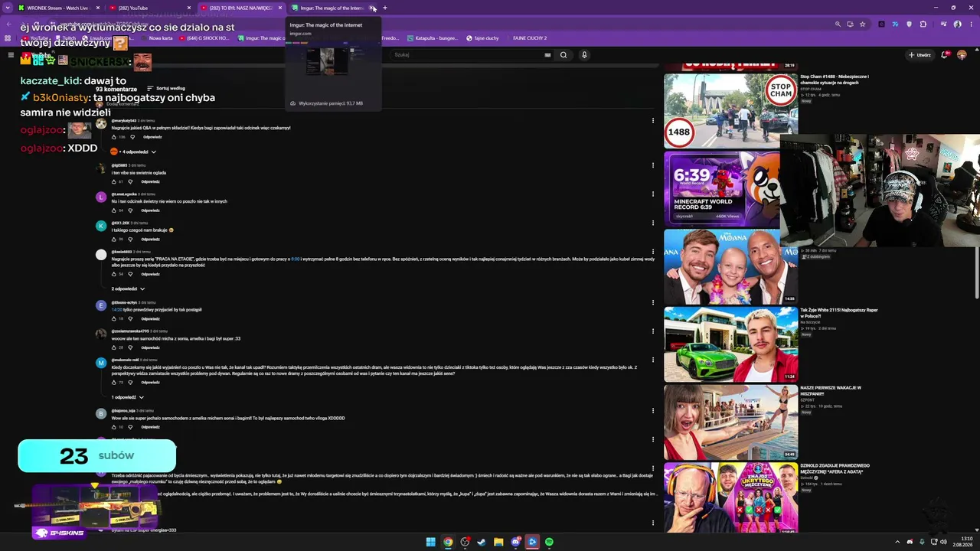
Task: Expand 2 odpowiedzi replies under PRACA NA ETACIE comment
Action: coord(128,289)
